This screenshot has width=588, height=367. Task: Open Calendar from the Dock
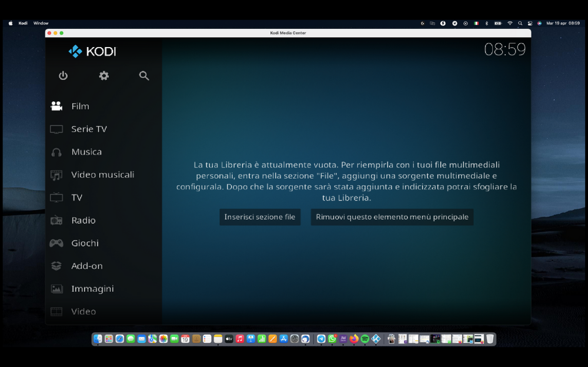(185, 339)
